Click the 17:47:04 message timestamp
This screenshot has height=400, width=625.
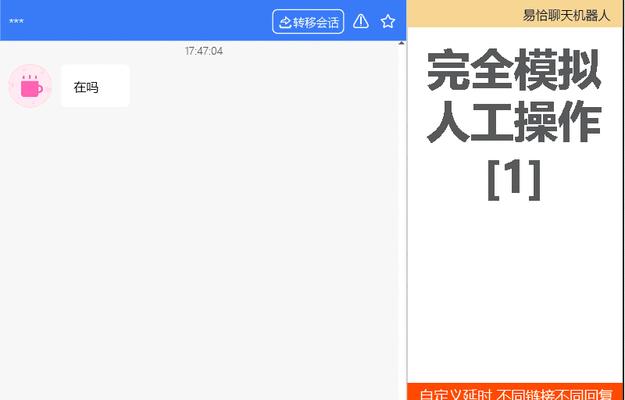coord(204,51)
